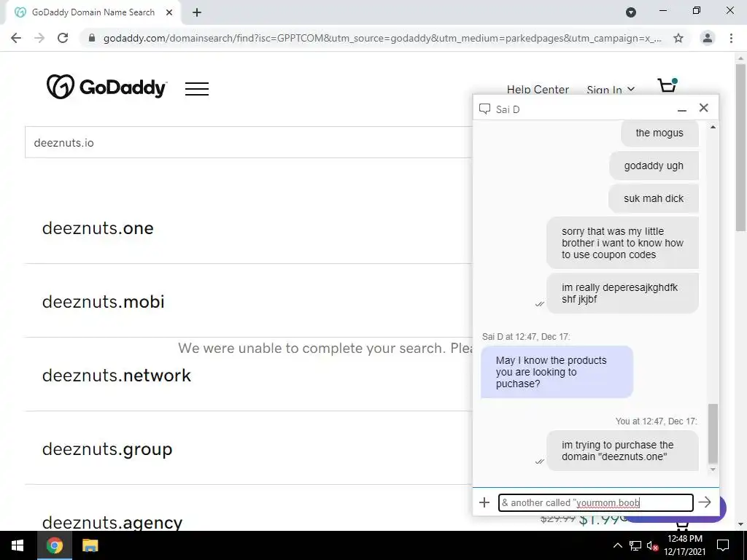Click the 'You at 12:47, Dec 17' timestamp
747x560 pixels.
656,421
